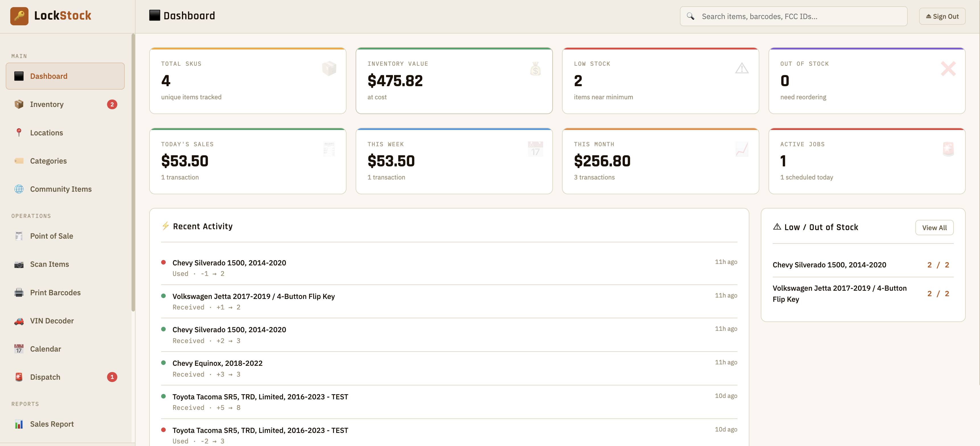Select the Print Barcodes printer icon
980x446 pixels.
point(19,292)
